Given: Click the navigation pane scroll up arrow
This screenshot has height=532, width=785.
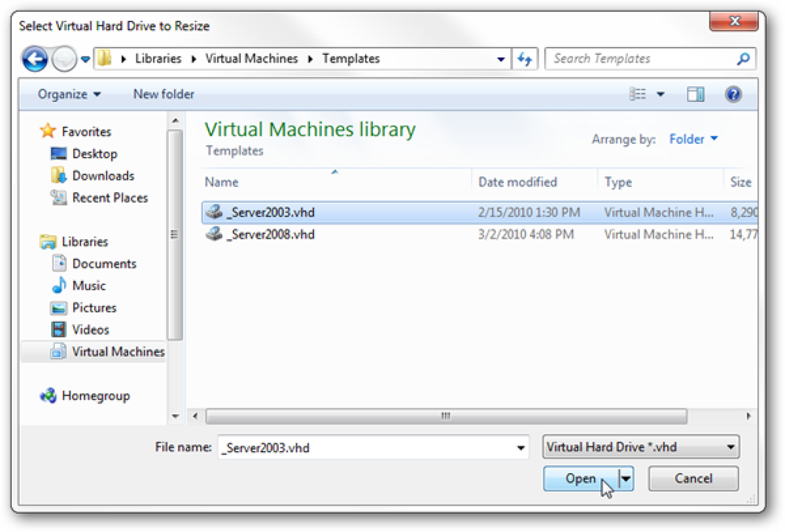Looking at the screenshot, I should pos(175,121).
